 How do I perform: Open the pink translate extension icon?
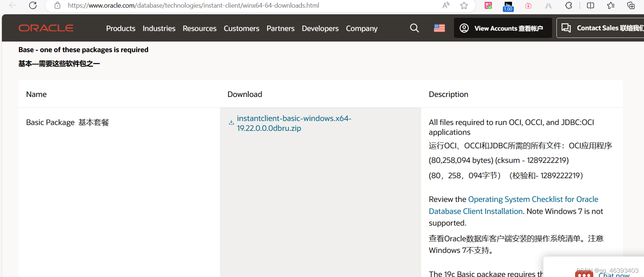tap(488, 5)
